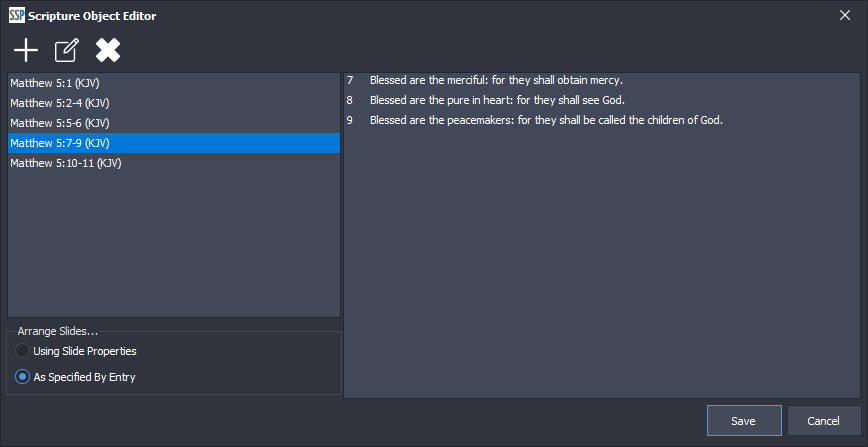Click the plus icon to add scripture entry
This screenshot has width=868, height=447.
click(25, 50)
